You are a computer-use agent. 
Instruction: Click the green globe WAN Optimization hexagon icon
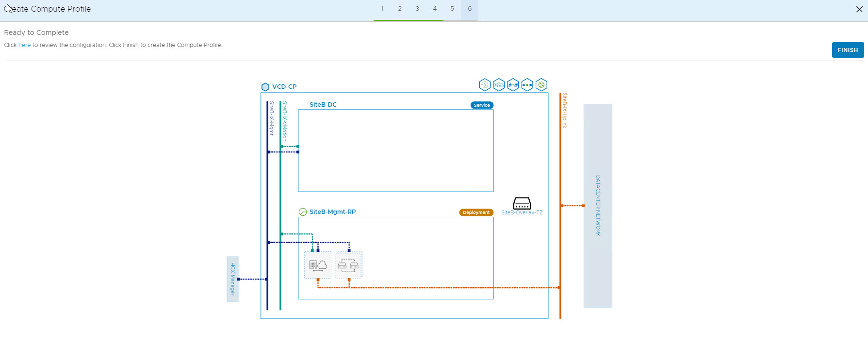tap(541, 85)
